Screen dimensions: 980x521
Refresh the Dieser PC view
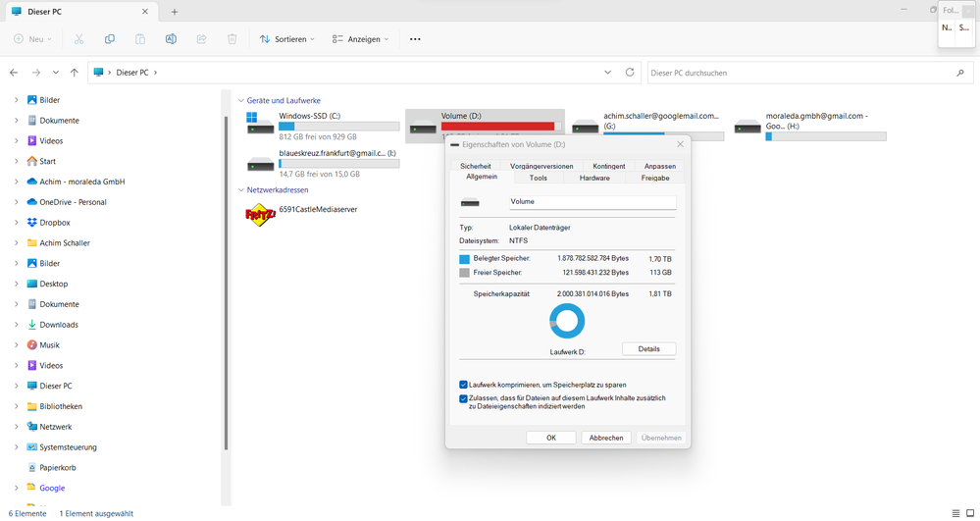coord(630,73)
